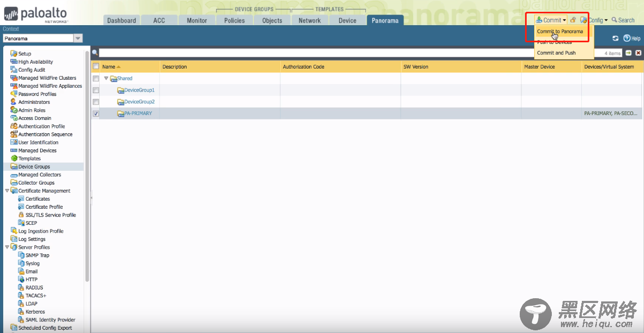Open Log Settings
This screenshot has height=333, width=644.
pos(28,239)
